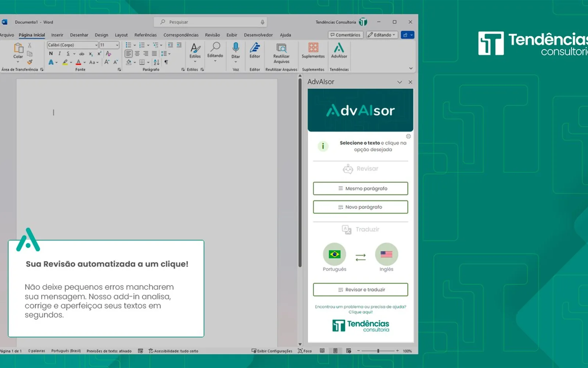
Task: Collapse the ribbon with chevron
Action: (411, 68)
